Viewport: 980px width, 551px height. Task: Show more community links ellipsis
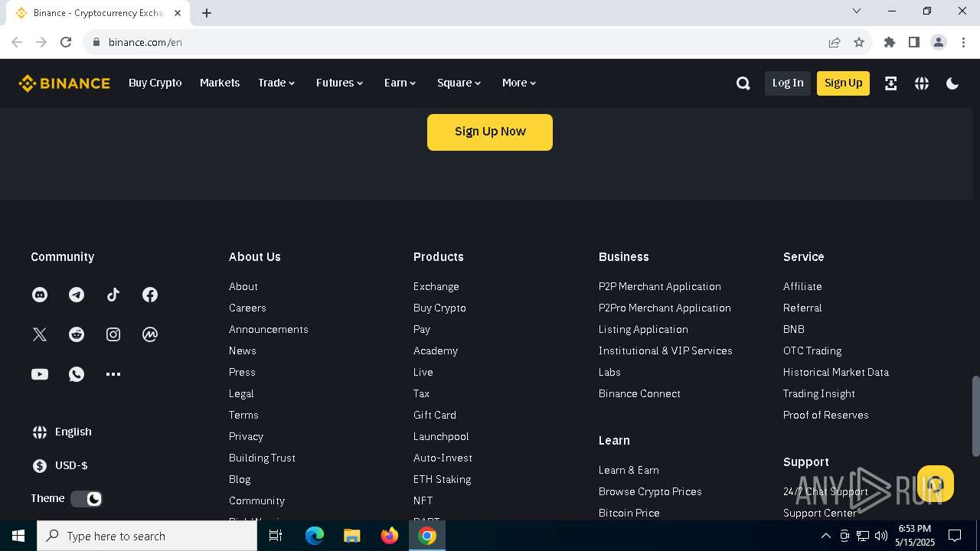point(113,374)
